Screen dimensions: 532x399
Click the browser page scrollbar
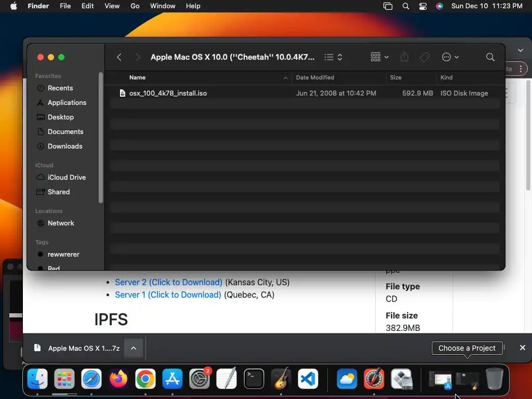528,135
